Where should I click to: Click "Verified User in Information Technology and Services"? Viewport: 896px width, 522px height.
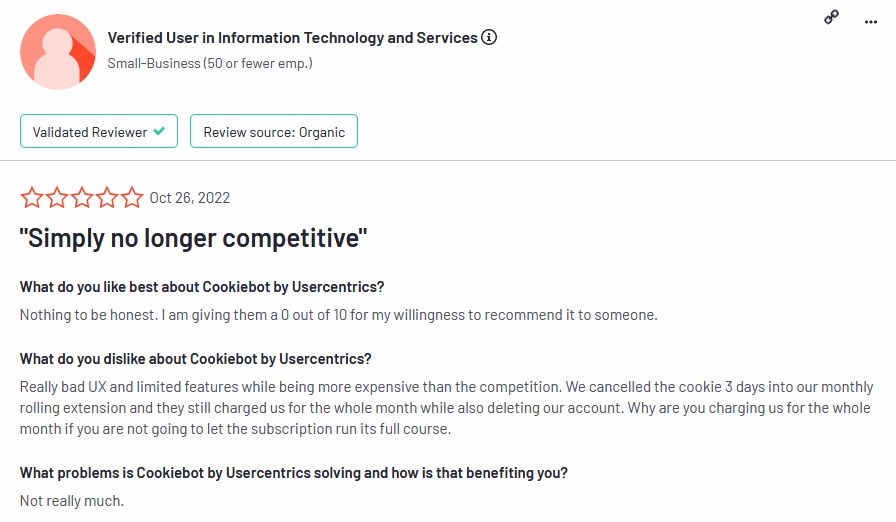click(292, 38)
